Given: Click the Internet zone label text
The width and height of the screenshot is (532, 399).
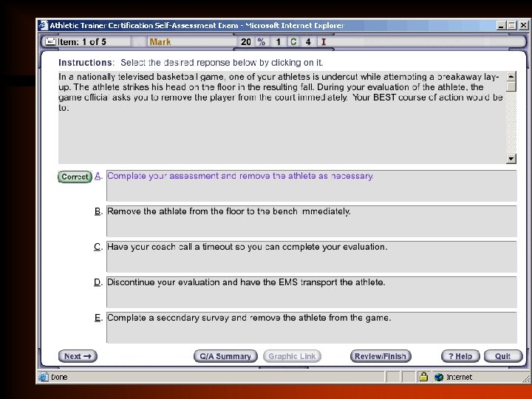Looking at the screenshot, I should pyautogui.click(x=460, y=377).
